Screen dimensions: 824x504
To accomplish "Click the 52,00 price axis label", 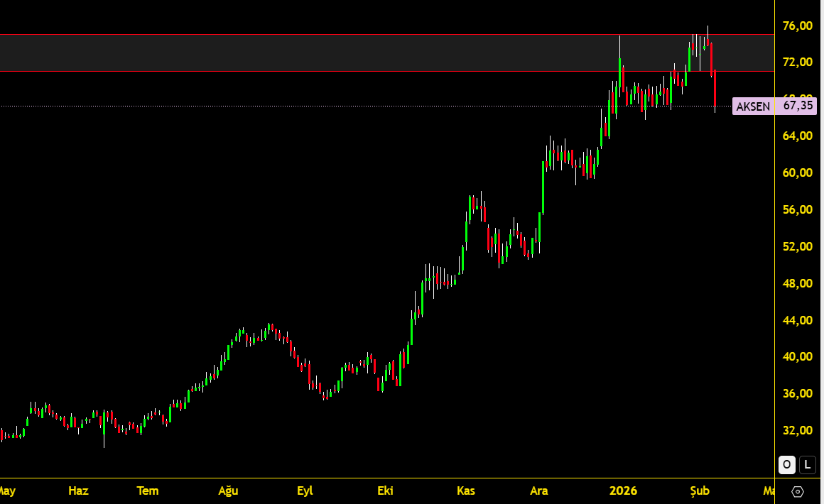I will (x=797, y=246).
